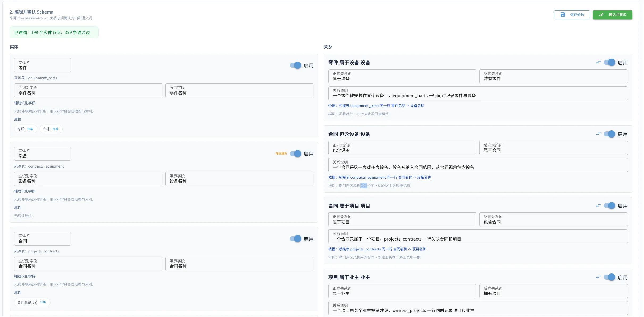Click the 展示字段 field with 零件名称
The width and height of the screenshot is (644, 317).
(239, 91)
